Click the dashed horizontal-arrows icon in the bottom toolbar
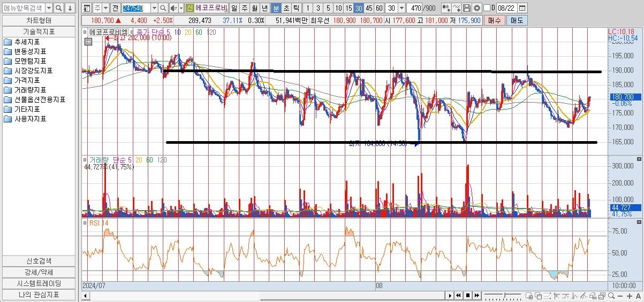Screen dimensions: 644x302 click(547, 296)
